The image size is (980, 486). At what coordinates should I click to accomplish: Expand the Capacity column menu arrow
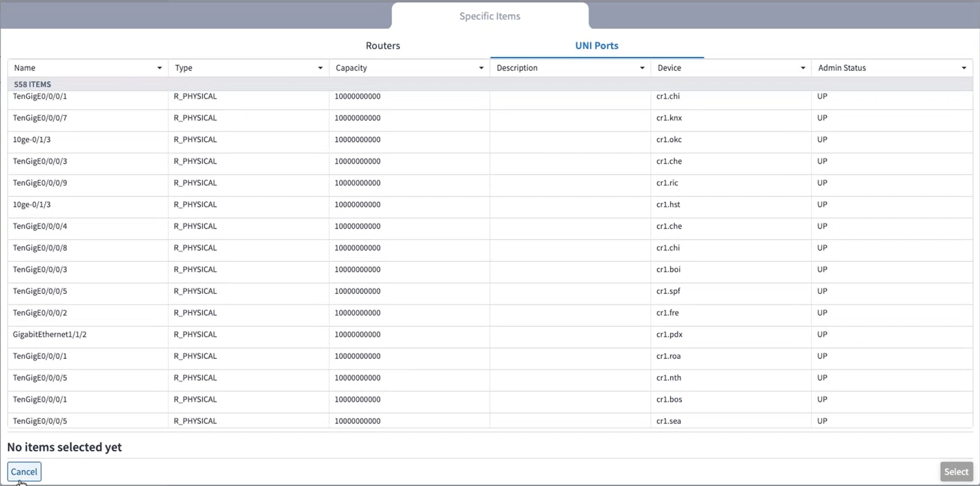481,68
